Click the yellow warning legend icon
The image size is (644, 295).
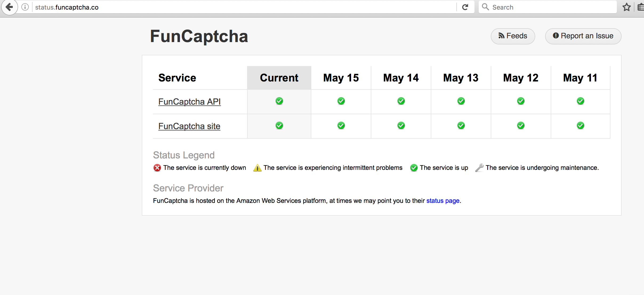257,168
